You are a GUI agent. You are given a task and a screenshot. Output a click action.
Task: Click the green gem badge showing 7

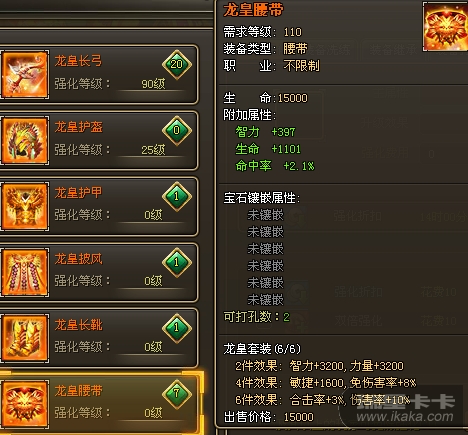click(177, 394)
